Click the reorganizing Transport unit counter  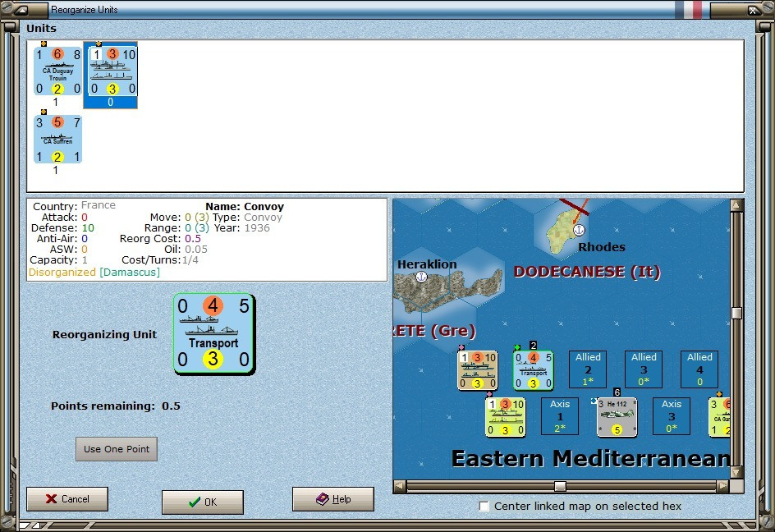click(213, 332)
